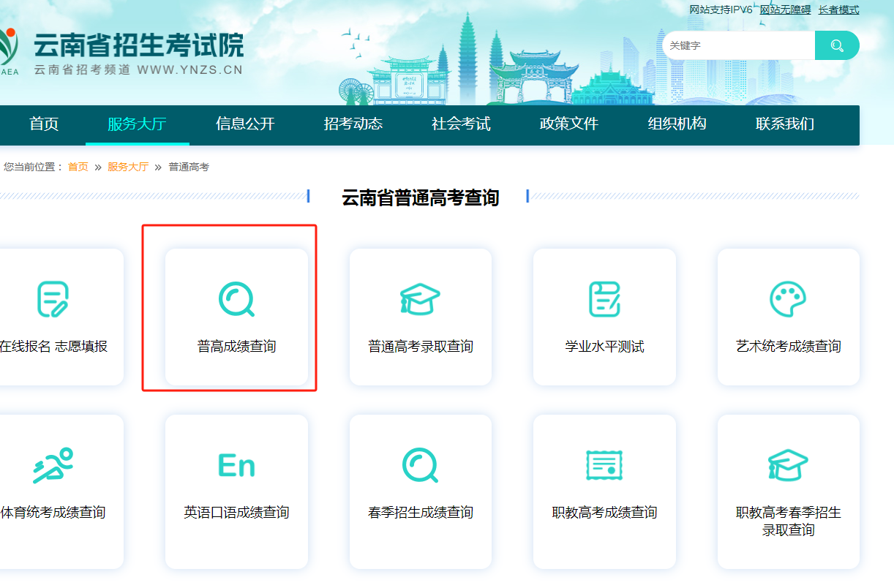
Task: Focus the 关键字 search input field
Action: point(739,45)
